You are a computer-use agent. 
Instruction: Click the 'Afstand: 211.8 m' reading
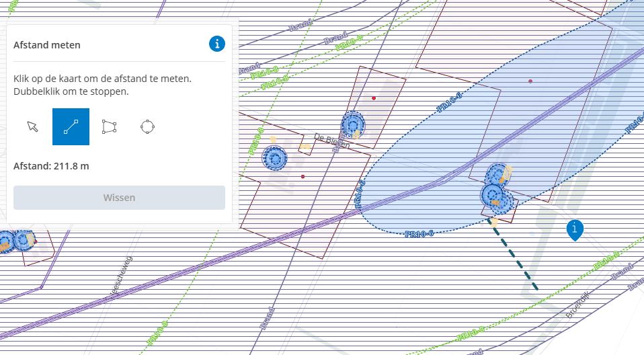tap(51, 166)
